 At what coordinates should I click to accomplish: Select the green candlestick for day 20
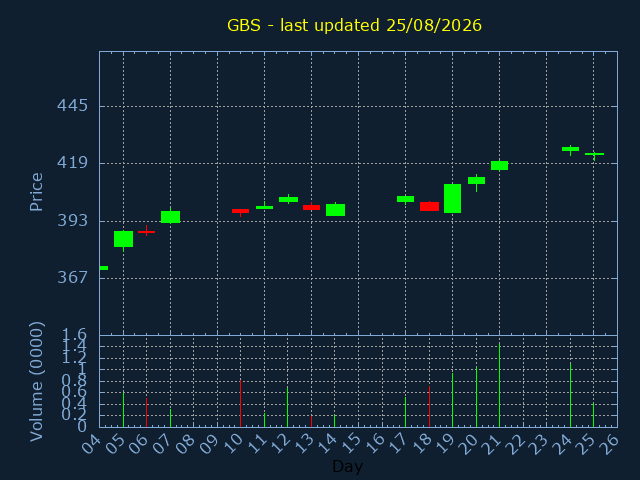click(x=476, y=180)
